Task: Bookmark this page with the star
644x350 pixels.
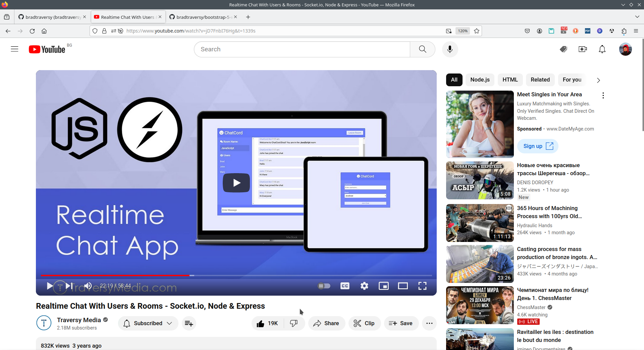Action: pyautogui.click(x=477, y=31)
